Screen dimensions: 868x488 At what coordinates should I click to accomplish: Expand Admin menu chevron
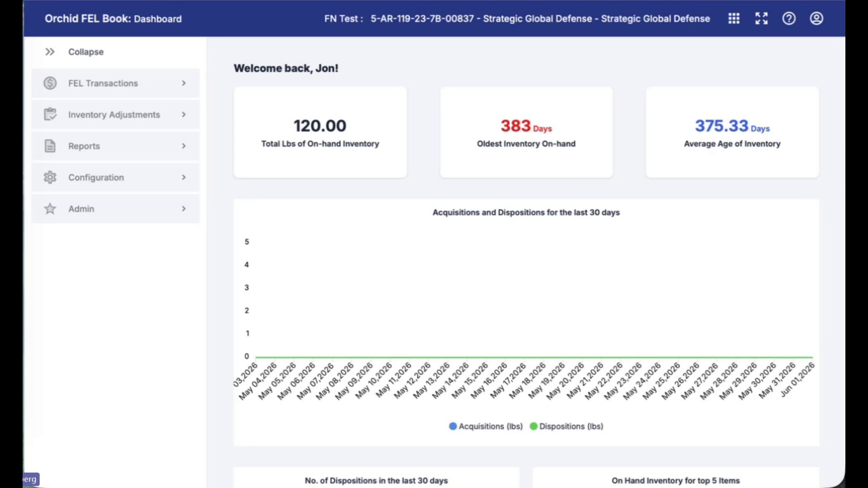(x=184, y=209)
